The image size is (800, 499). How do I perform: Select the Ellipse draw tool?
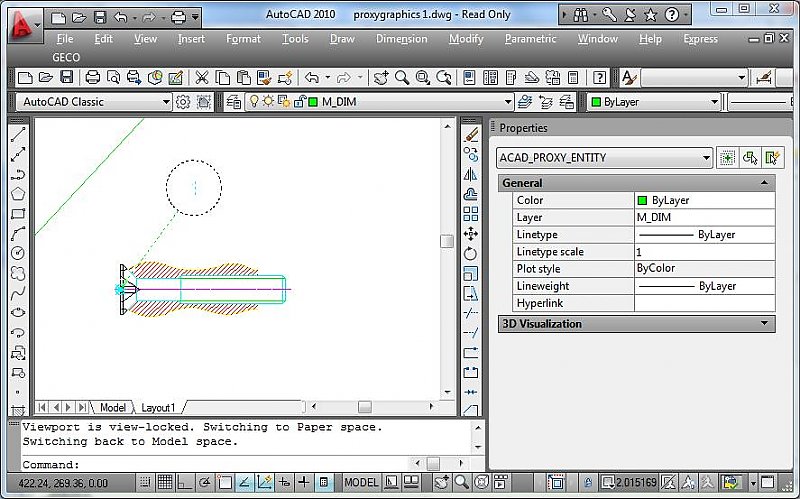tap(18, 313)
